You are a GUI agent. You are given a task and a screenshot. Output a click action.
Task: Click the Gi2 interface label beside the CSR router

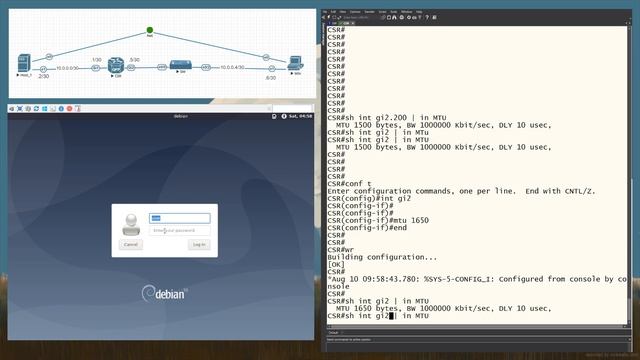(131, 68)
